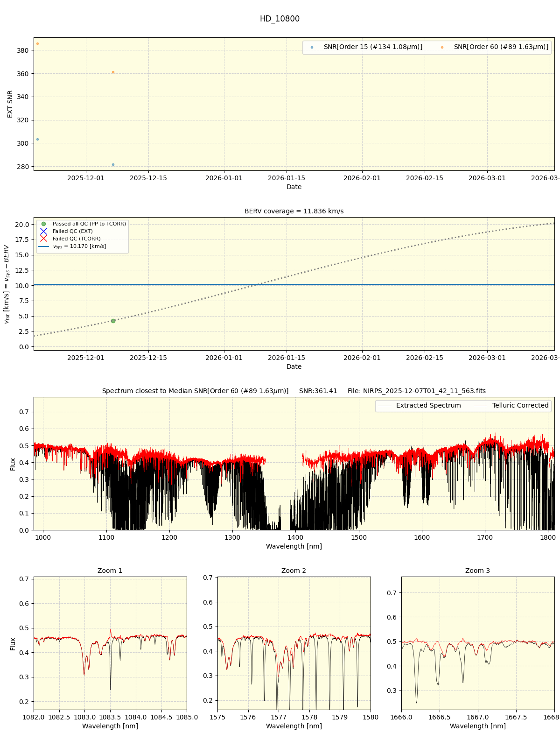Click the 1667.0 tick label in Zoom 3
Image resolution: width=560 pixels, height=747 pixels.
tap(478, 717)
